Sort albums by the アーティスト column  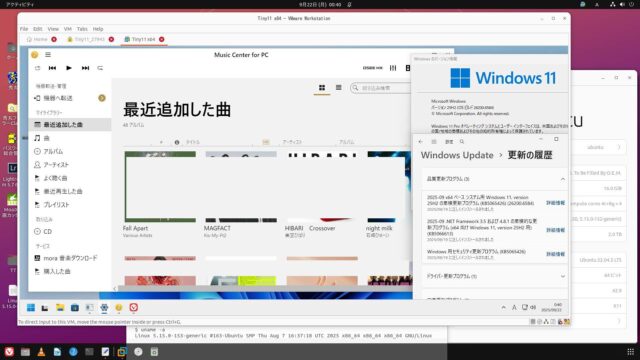[x=292, y=142]
